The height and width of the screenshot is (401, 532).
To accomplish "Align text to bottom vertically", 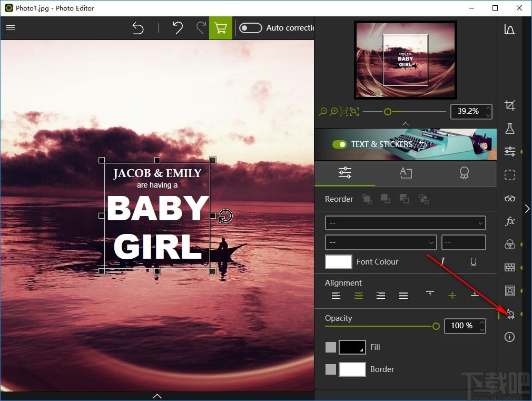I will pyautogui.click(x=475, y=294).
